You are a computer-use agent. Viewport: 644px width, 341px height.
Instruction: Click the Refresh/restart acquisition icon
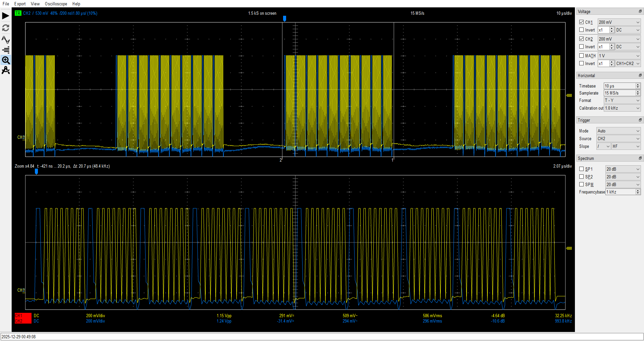click(x=6, y=28)
